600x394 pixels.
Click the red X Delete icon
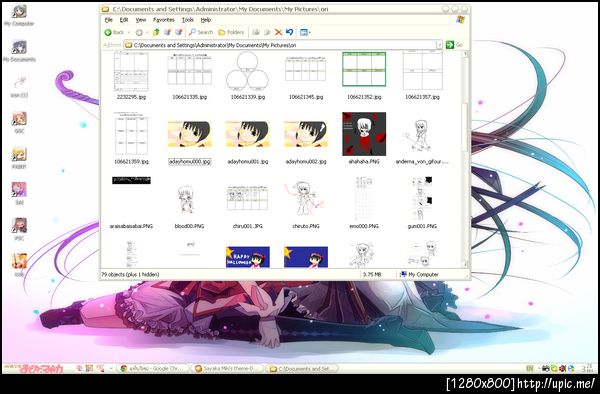click(x=278, y=33)
